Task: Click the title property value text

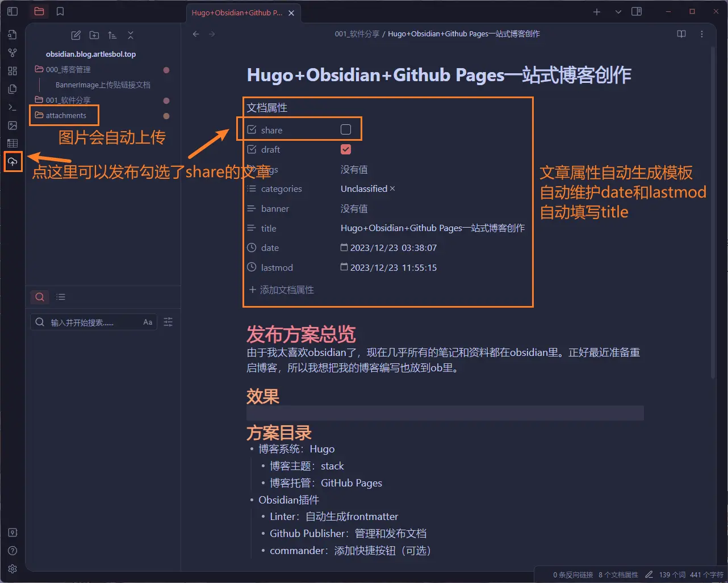Action: point(433,228)
